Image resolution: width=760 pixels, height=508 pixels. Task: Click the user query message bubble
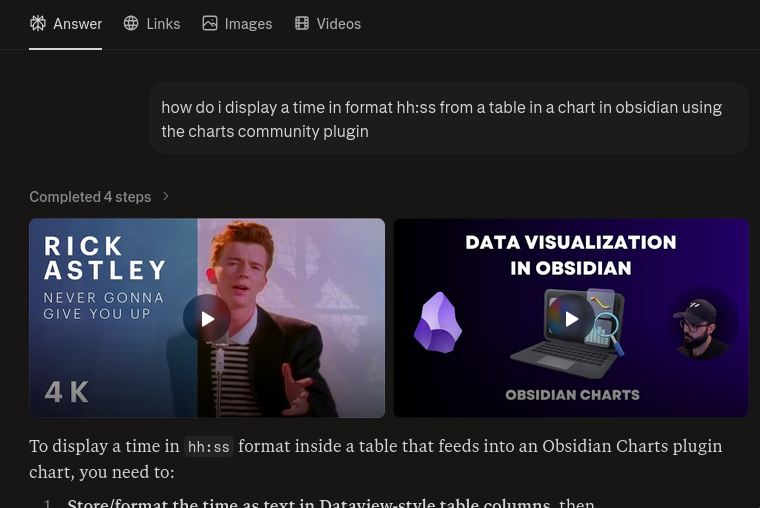[x=449, y=119]
